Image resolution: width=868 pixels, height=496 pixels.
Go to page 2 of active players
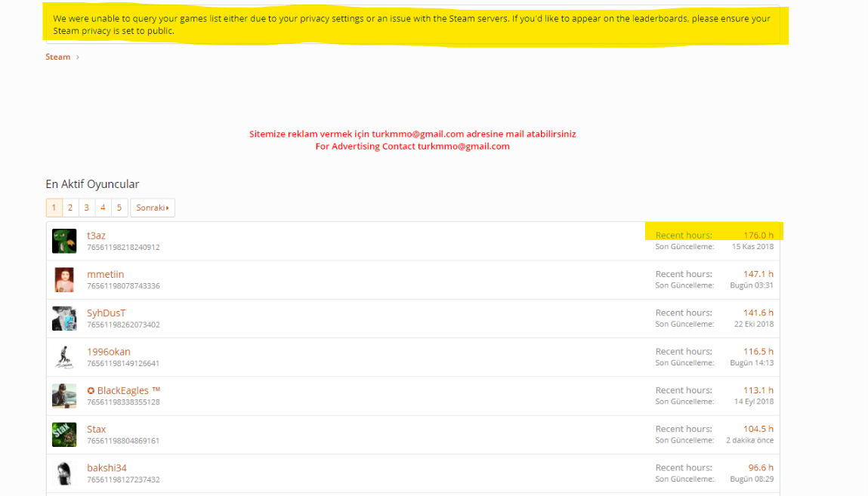click(70, 208)
